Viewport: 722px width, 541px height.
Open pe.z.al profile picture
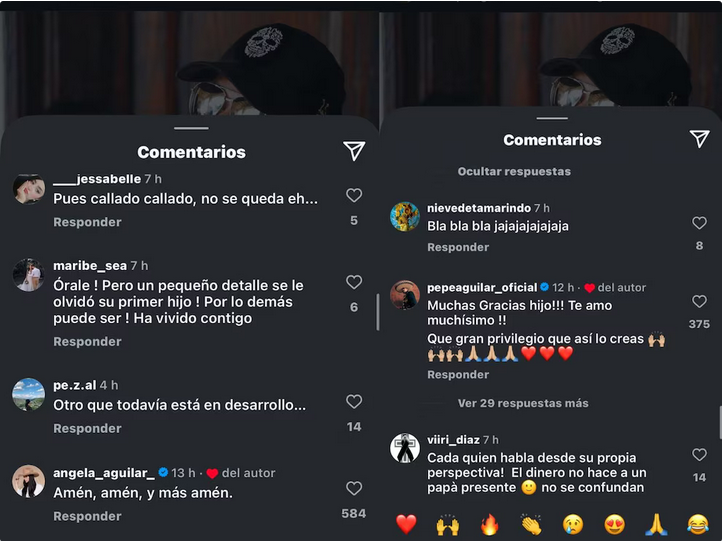(29, 395)
